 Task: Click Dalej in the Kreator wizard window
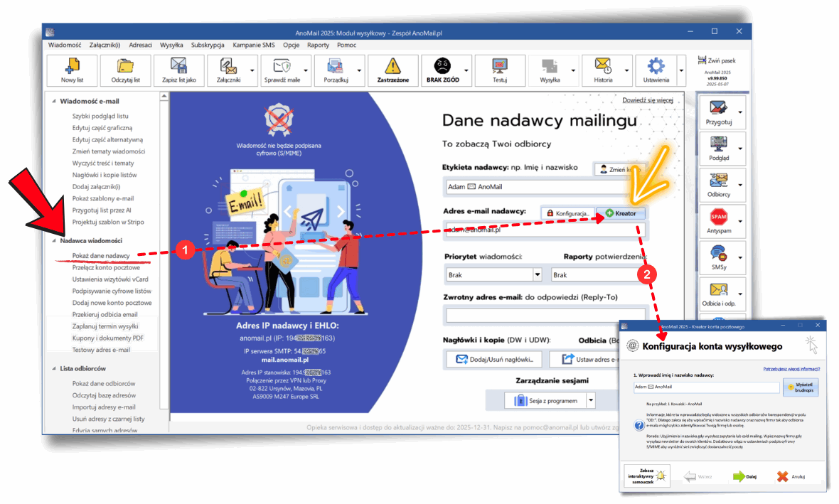pyautogui.click(x=745, y=476)
